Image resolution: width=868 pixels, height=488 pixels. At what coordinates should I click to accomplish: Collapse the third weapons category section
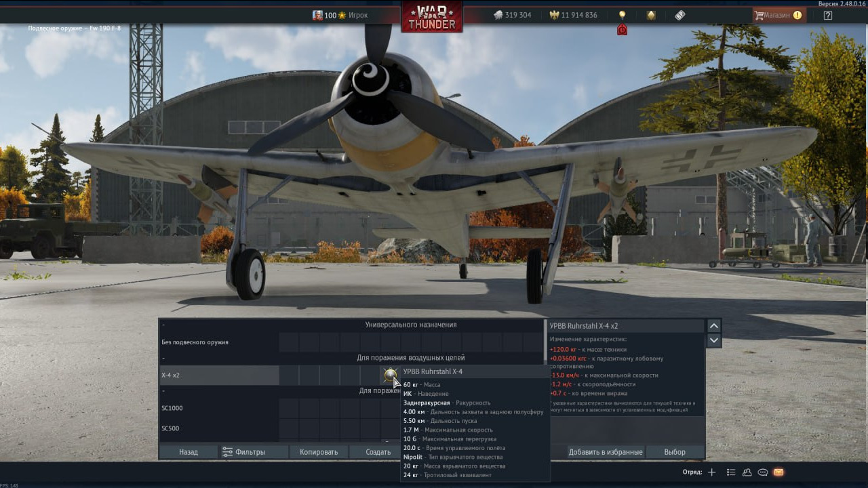(163, 390)
